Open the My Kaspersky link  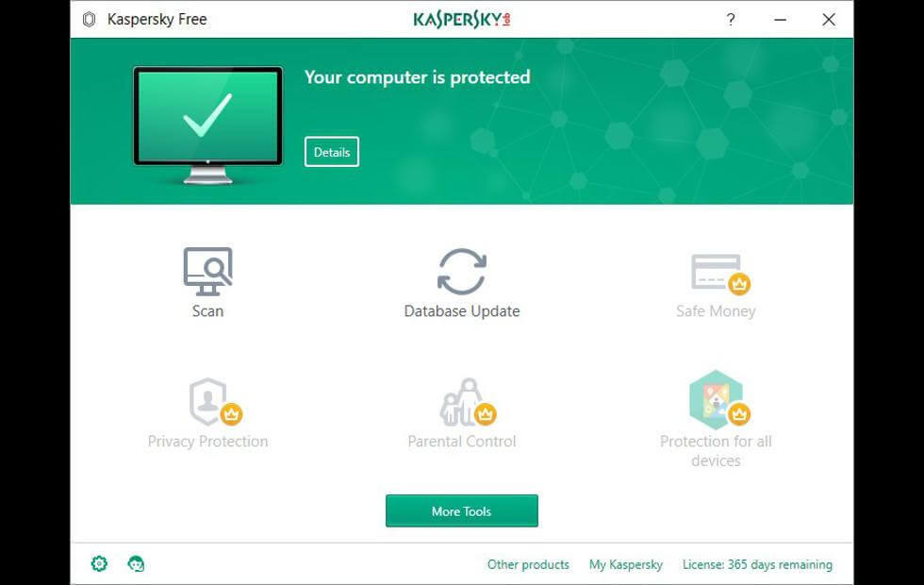pyautogui.click(x=626, y=564)
